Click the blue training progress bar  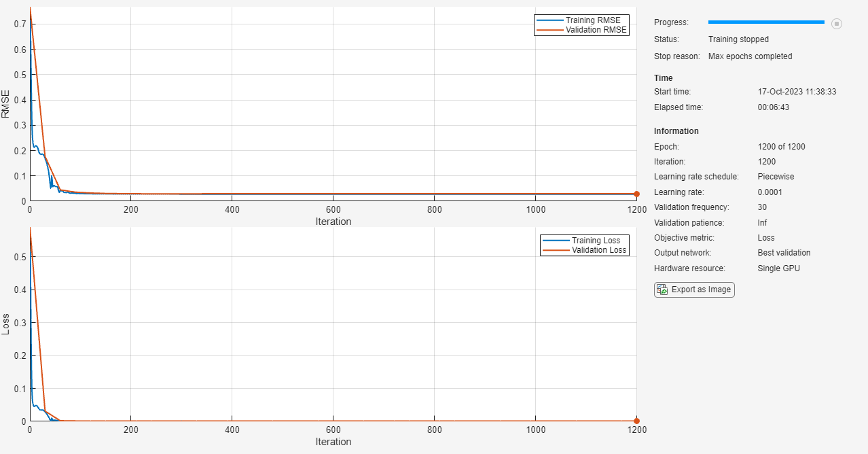766,22
